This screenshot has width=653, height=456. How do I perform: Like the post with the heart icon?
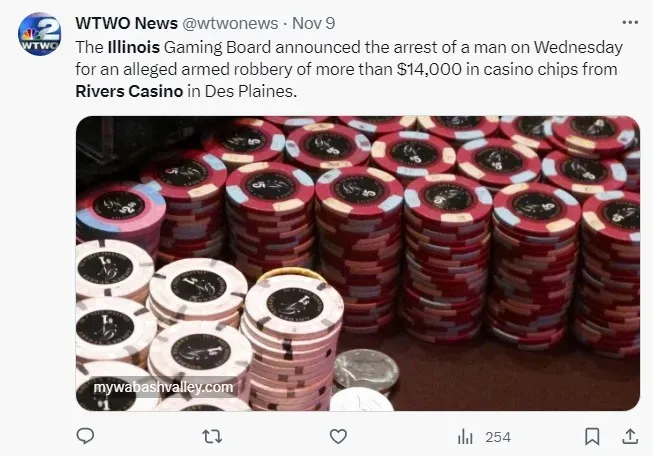[x=338, y=436]
